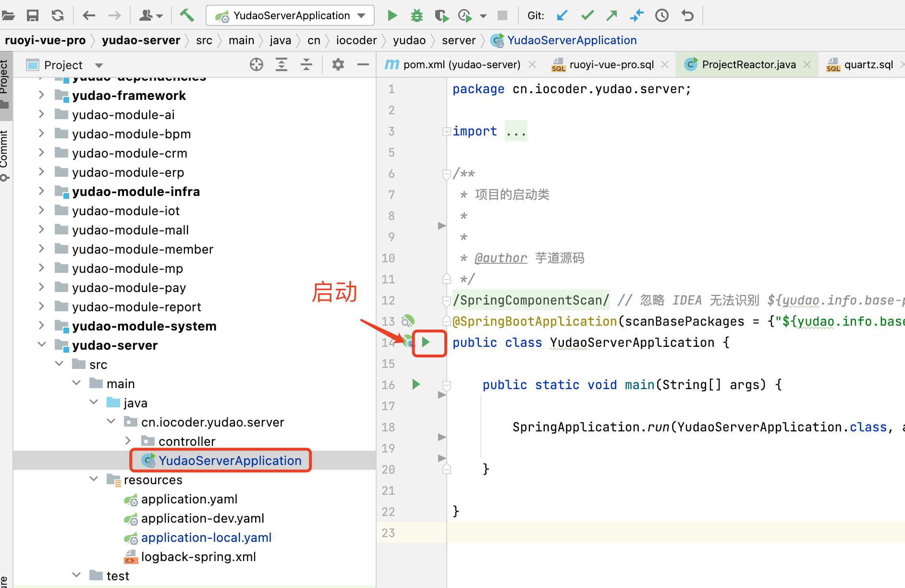The image size is (905, 588).
Task: Click the empty editor line 23
Action: [676, 532]
